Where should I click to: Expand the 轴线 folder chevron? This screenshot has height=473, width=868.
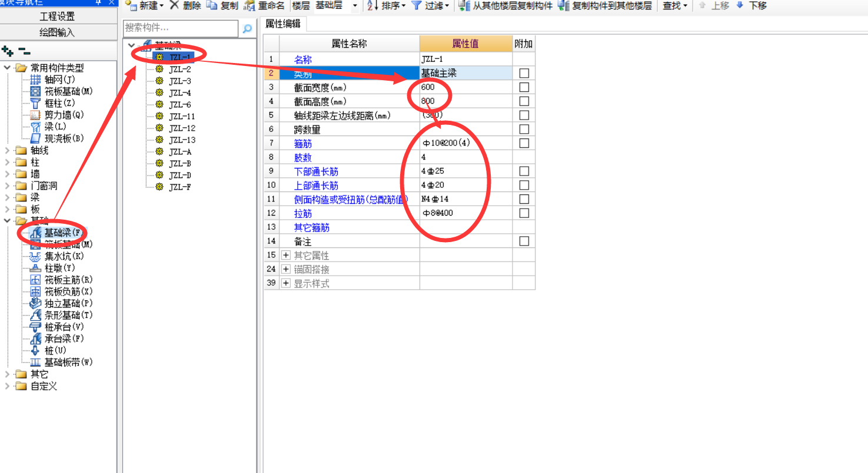[7, 150]
